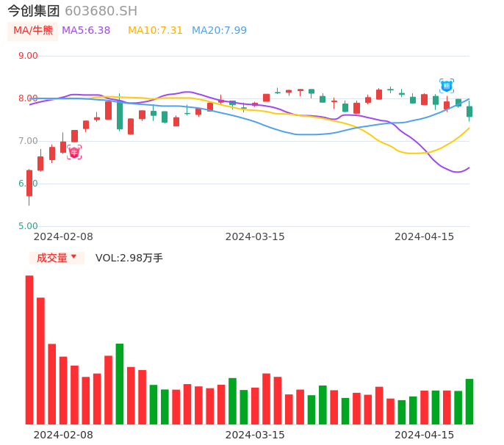Click the 2024-03-15 date under price chart
Image resolution: width=504 pixels, height=445 pixels.
(255, 236)
